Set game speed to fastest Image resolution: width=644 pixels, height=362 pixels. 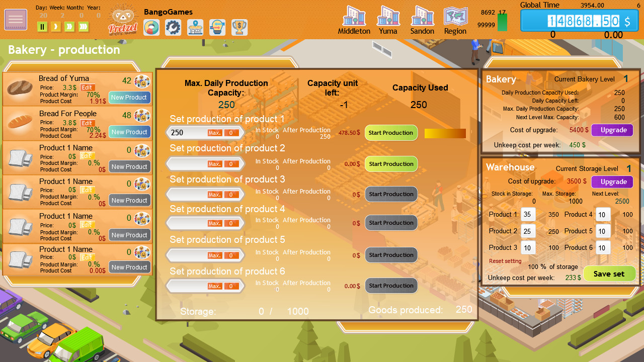84,27
